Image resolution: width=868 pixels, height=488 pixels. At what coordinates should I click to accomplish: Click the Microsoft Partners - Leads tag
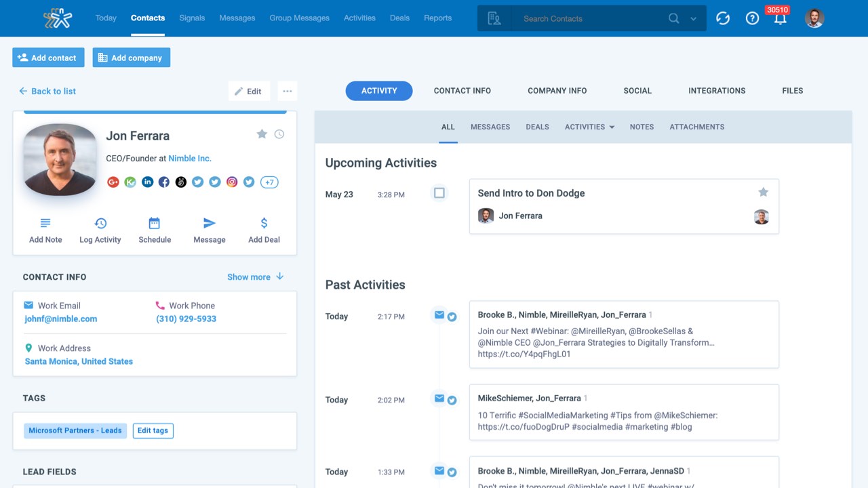click(x=75, y=430)
